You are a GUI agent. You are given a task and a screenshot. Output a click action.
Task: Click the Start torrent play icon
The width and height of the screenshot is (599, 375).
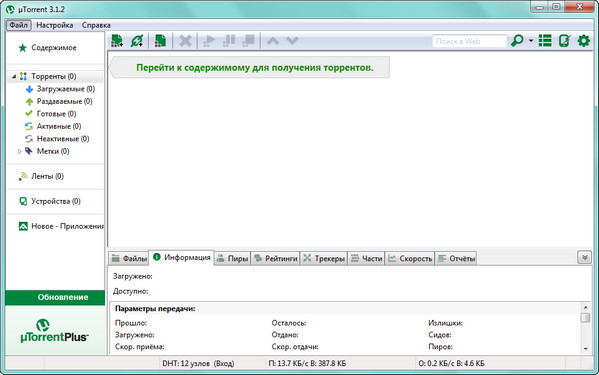click(x=209, y=40)
